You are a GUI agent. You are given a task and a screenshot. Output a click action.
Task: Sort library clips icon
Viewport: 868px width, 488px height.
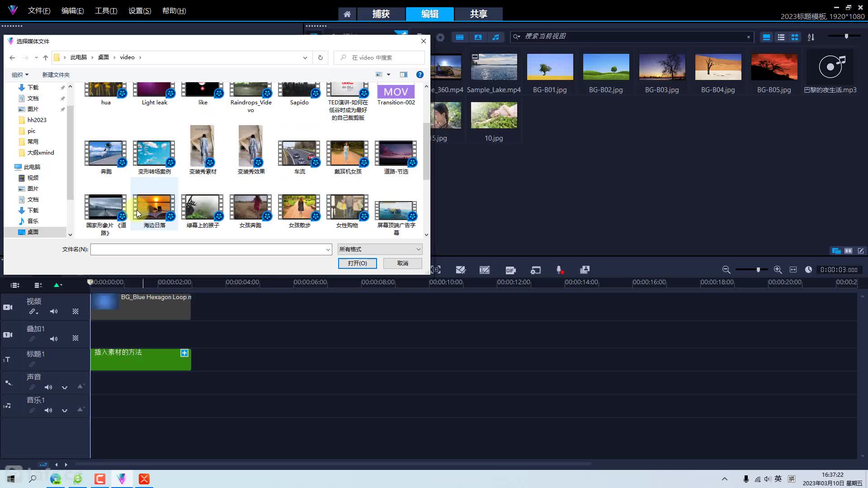pyautogui.click(x=811, y=38)
